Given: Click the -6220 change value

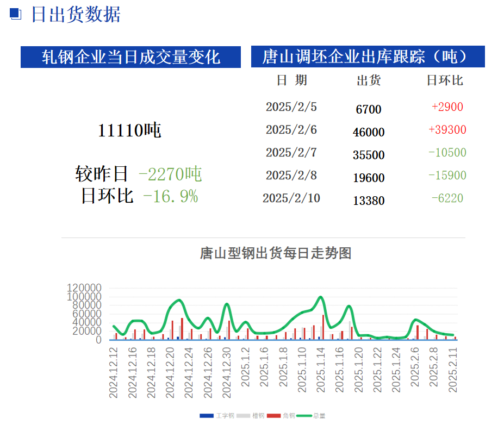Looking at the screenshot, I should [447, 198].
